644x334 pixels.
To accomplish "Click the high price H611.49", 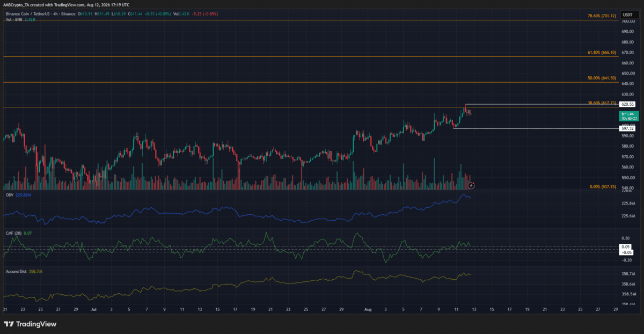I will (103, 14).
